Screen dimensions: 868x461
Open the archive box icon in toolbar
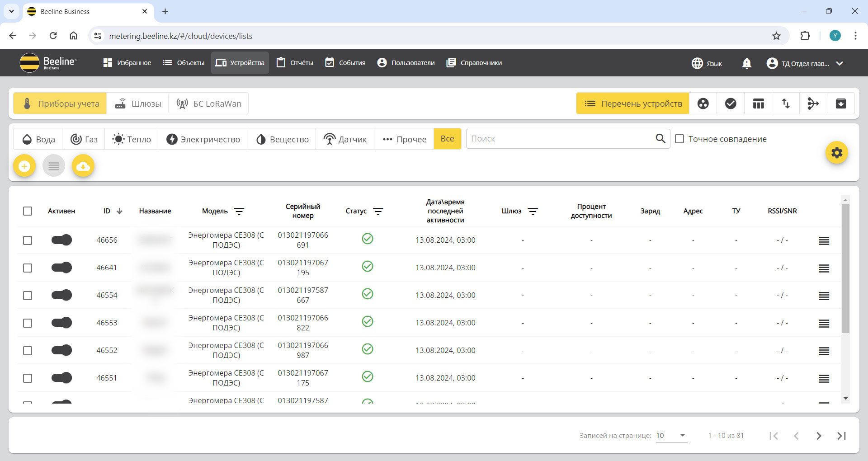click(x=841, y=103)
